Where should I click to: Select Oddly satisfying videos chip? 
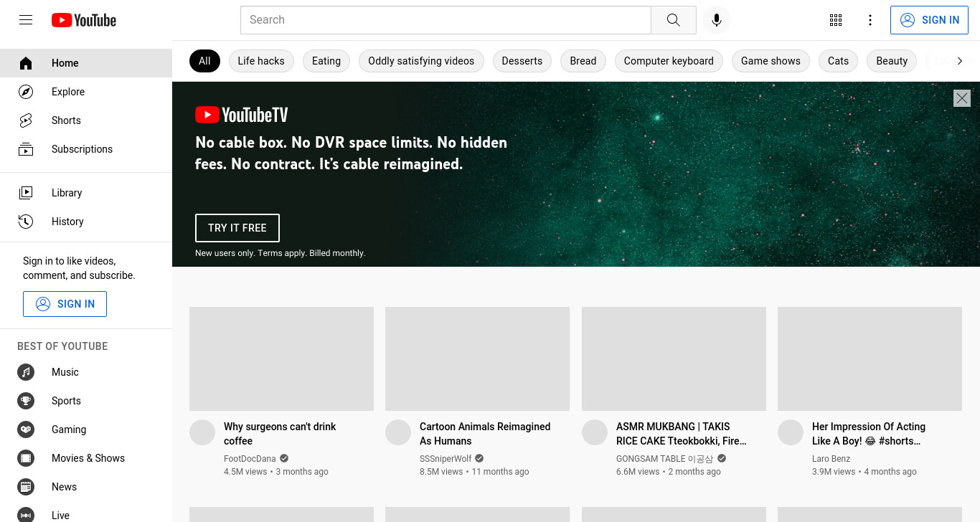point(421,61)
